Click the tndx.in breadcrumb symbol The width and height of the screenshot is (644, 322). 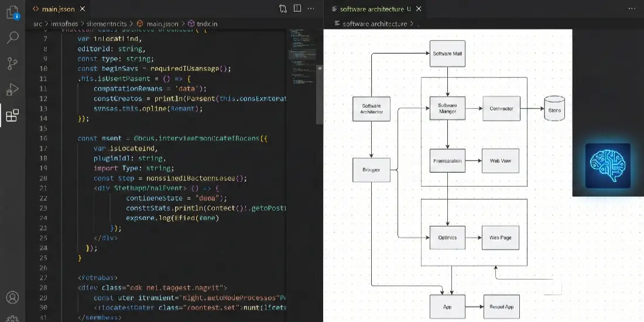coord(205,23)
